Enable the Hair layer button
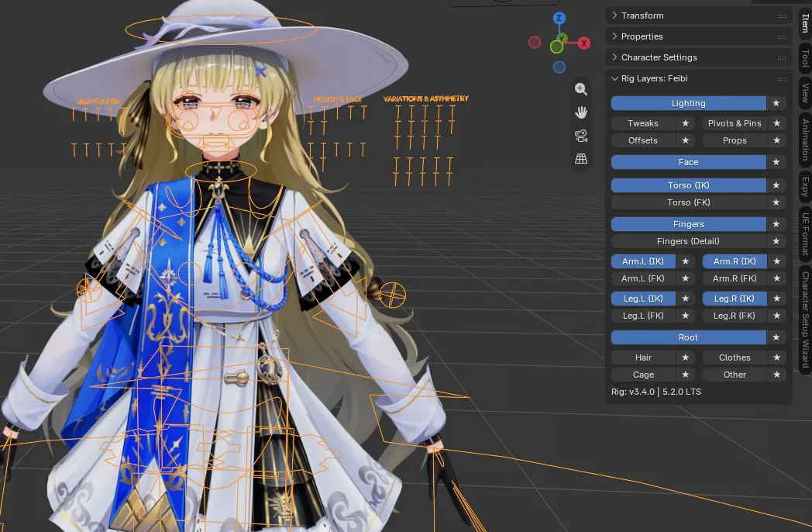This screenshot has height=532, width=812. pyautogui.click(x=643, y=358)
